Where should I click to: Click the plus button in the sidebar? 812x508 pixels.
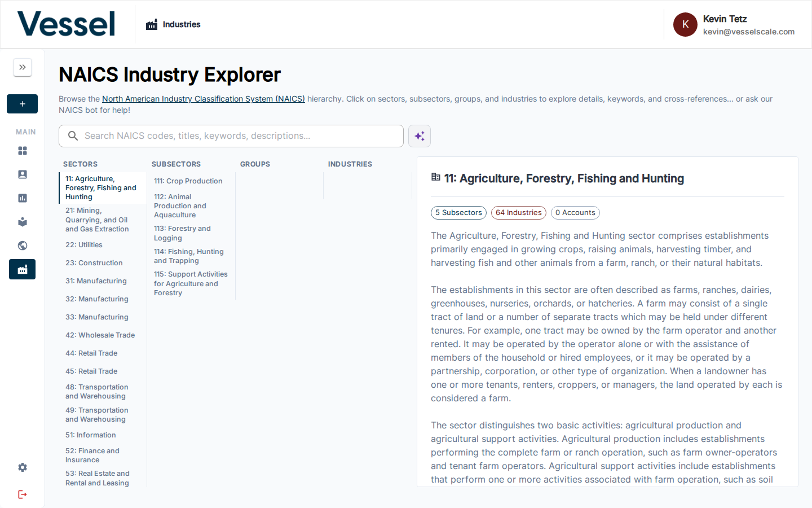click(x=23, y=104)
